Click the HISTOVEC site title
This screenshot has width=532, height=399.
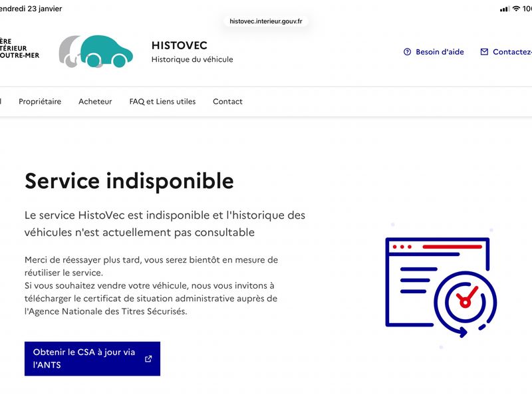point(179,45)
